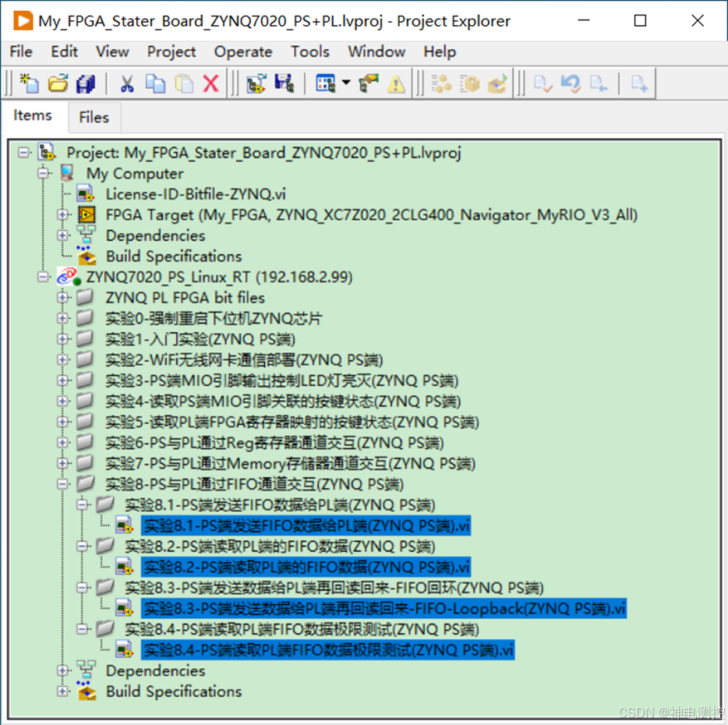The height and width of the screenshot is (725, 728).
Task: Select 实验7-PS与PL通过Memory folder
Action: coord(290,464)
